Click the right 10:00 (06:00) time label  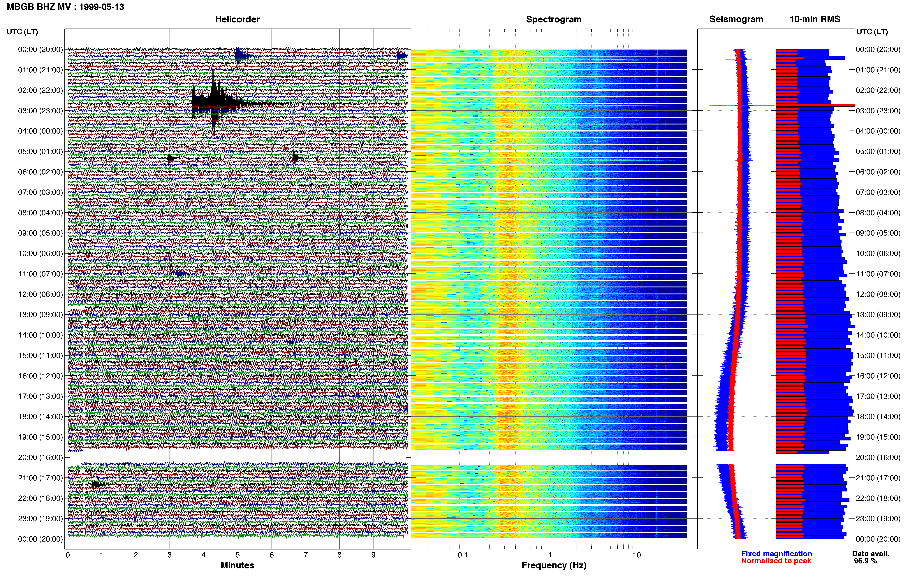click(x=878, y=253)
